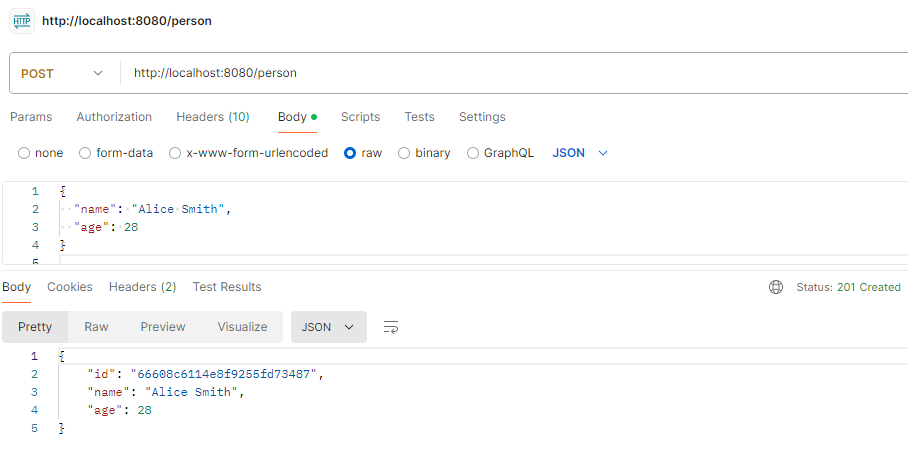Select the none body type radio

25,153
